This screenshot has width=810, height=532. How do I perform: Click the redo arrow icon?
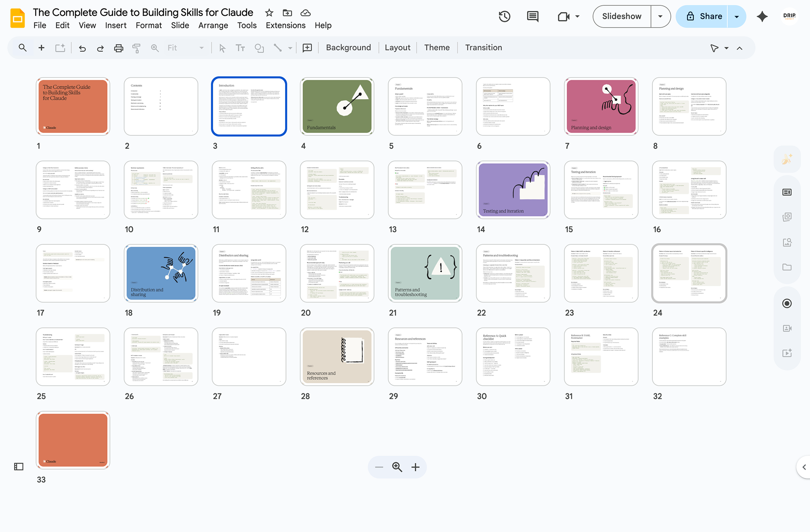(100, 48)
